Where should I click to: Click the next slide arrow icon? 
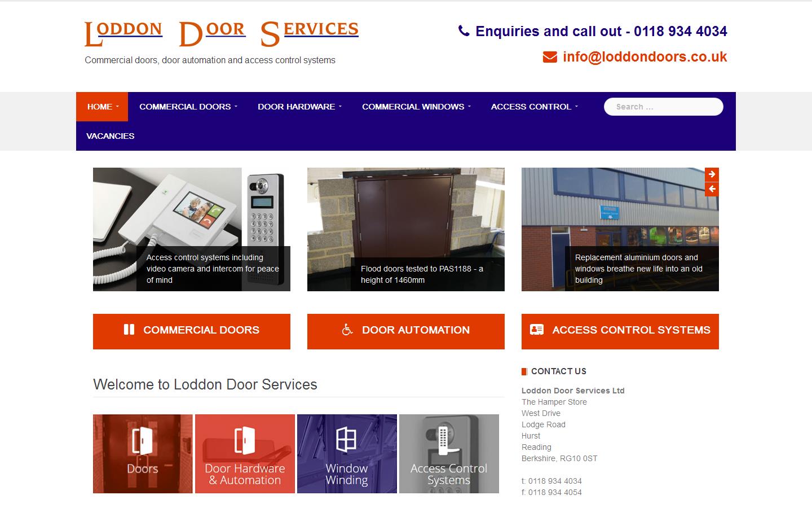712,174
